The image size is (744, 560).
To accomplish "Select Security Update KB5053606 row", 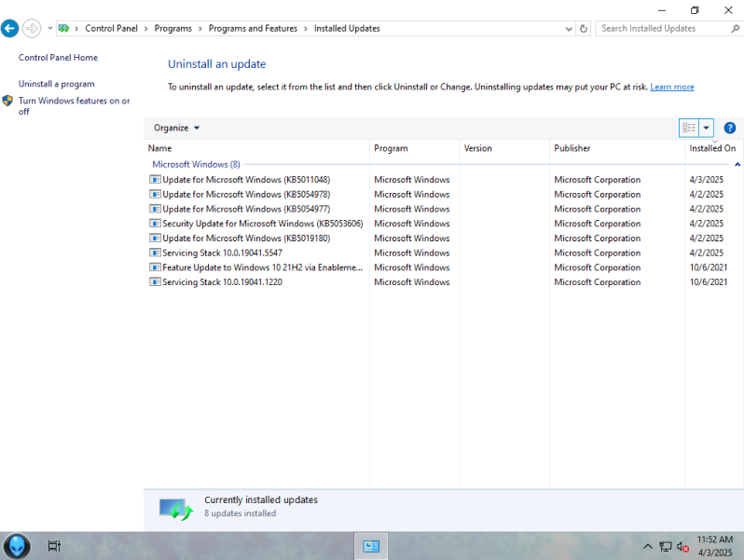I will (x=443, y=224).
